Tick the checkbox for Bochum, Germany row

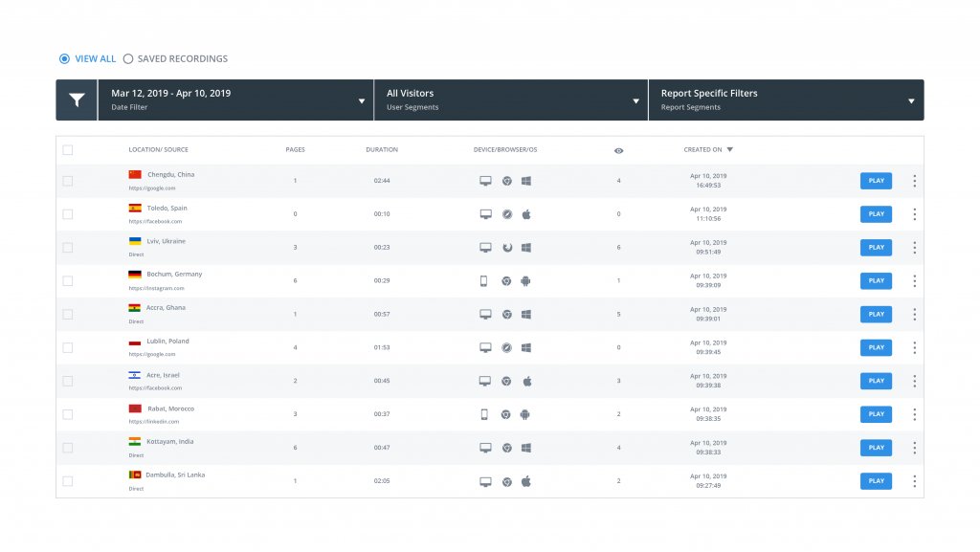pyautogui.click(x=68, y=281)
